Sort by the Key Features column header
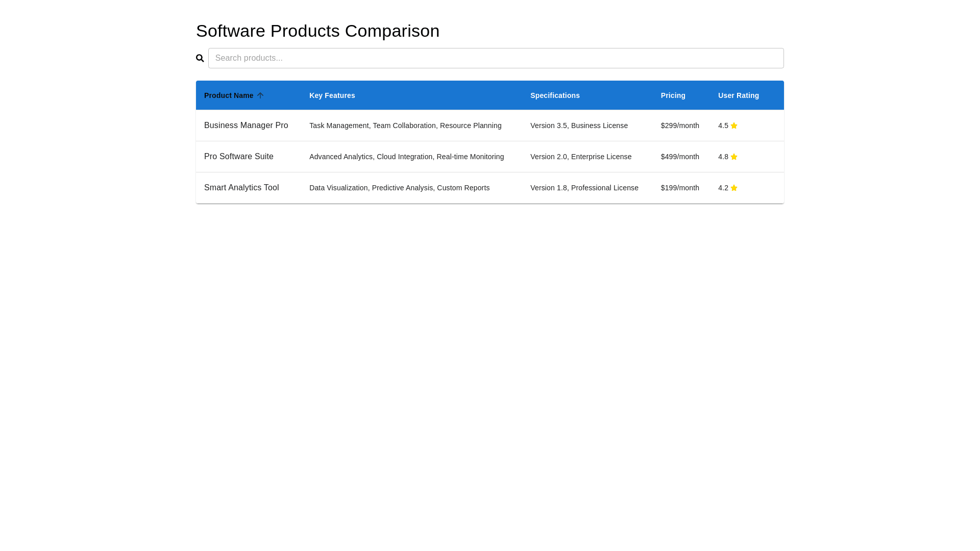This screenshot has width=980, height=551. tap(332, 95)
